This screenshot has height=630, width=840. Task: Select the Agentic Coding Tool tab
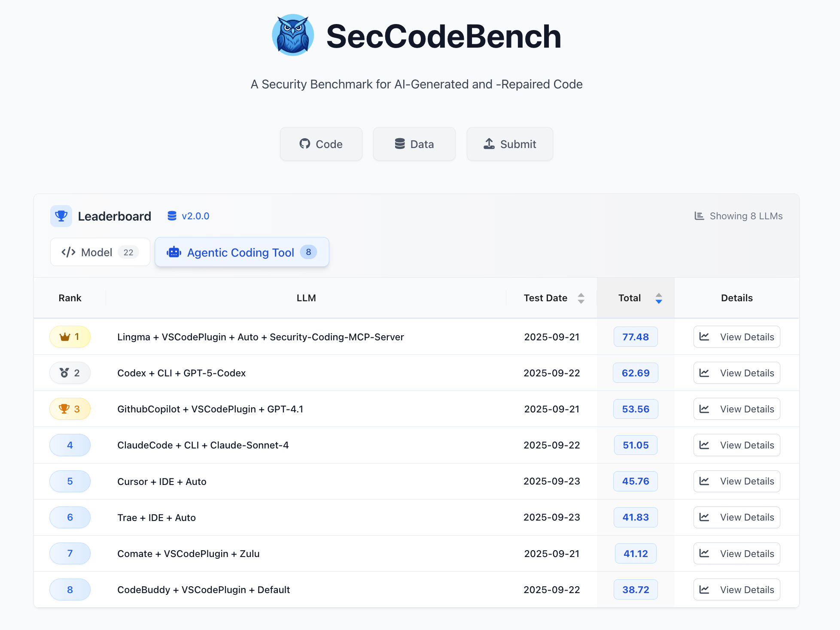pos(242,252)
